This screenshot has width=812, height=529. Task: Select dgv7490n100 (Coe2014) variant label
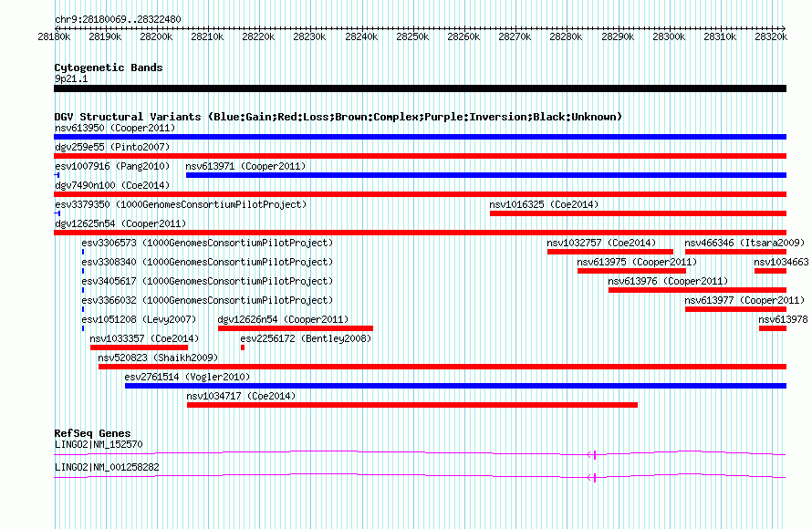[112, 185]
